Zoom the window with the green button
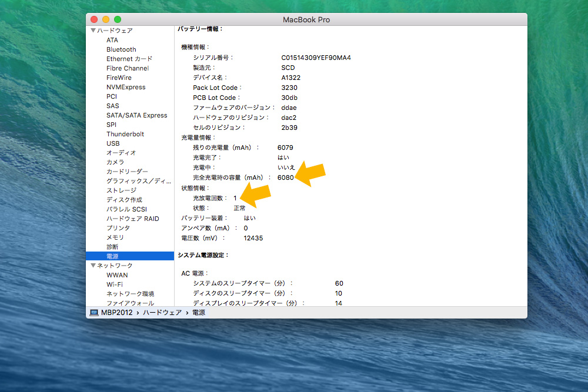The image size is (588, 392). coord(118,19)
